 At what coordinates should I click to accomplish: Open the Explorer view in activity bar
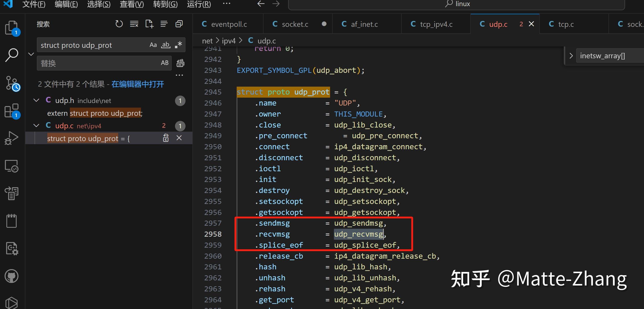pos(12,28)
